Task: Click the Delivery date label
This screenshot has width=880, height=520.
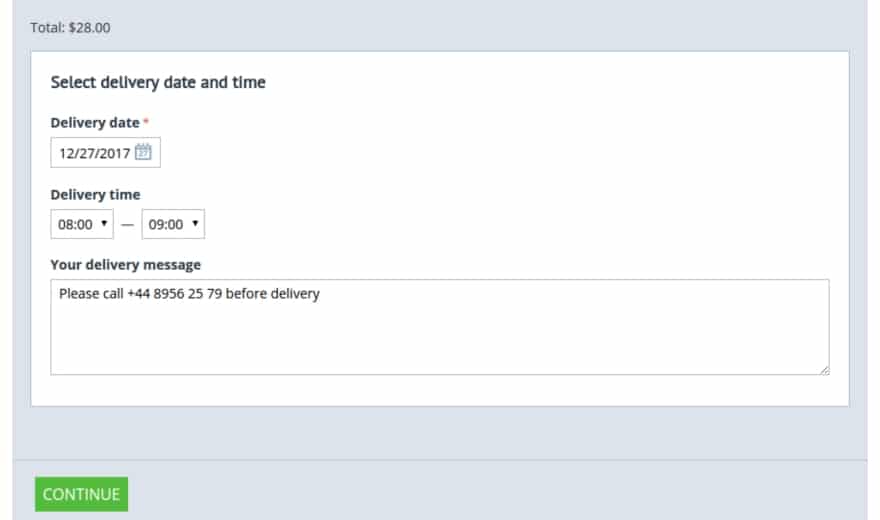Action: [95, 122]
